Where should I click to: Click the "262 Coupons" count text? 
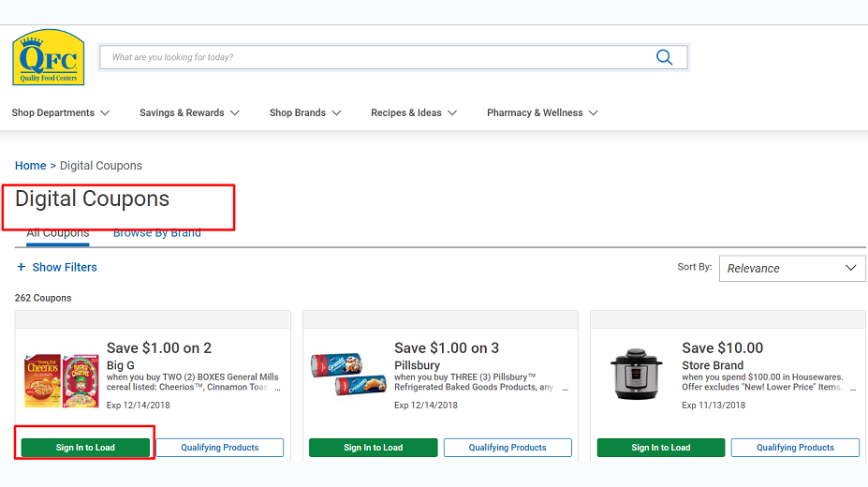(x=43, y=298)
